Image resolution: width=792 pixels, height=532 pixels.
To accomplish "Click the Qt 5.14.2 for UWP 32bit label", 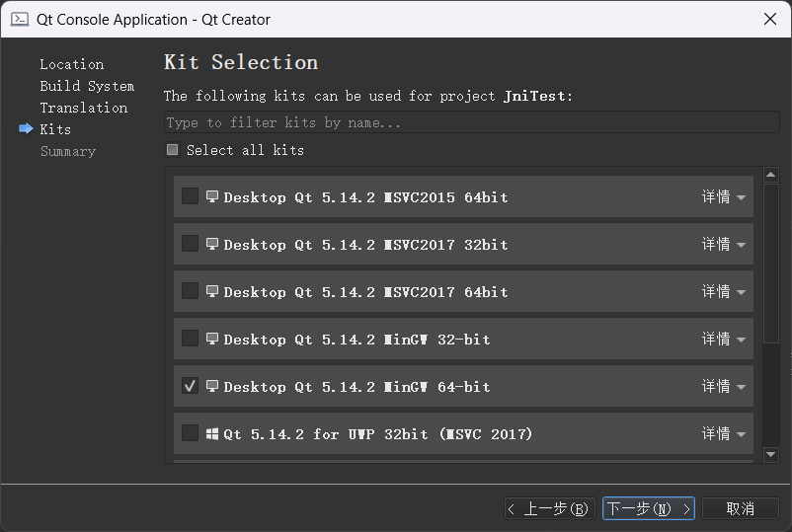I will point(378,434).
